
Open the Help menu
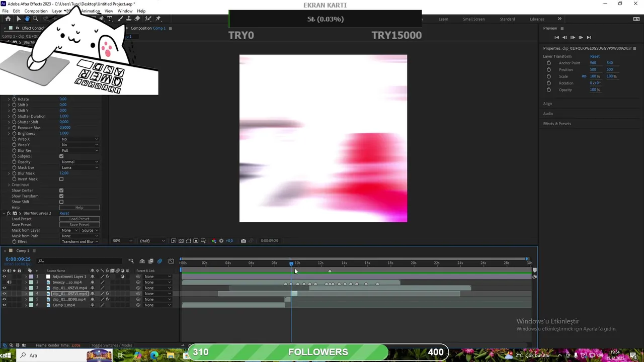141,11
